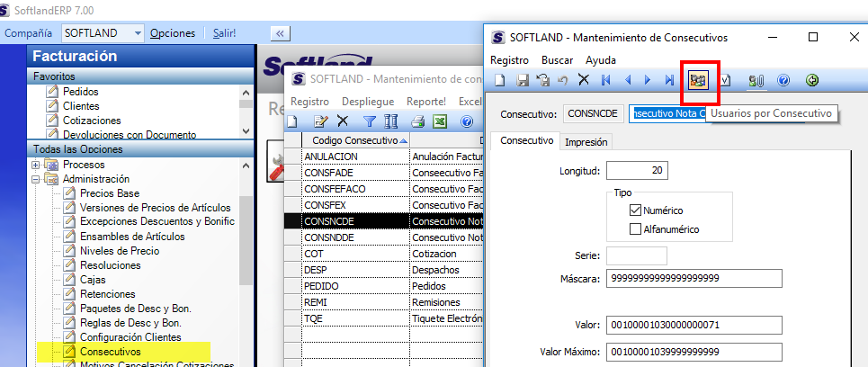Print from list window toolbar
The image size is (868, 367).
tap(418, 121)
